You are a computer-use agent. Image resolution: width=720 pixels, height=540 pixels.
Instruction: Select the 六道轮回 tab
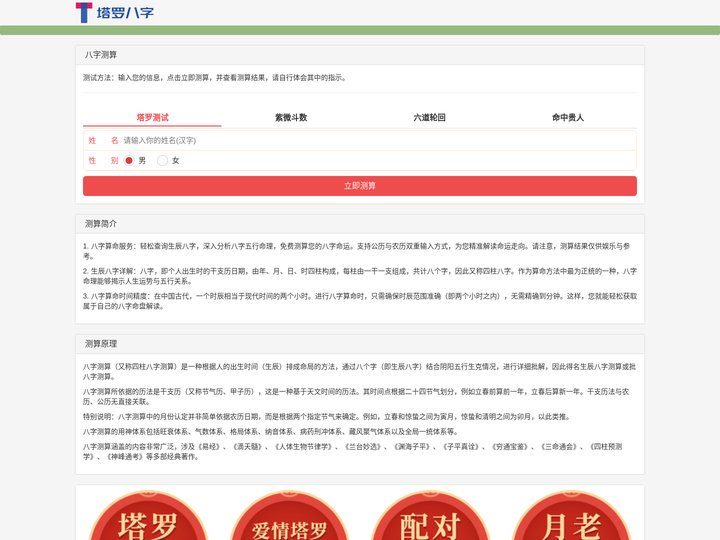[x=429, y=117]
